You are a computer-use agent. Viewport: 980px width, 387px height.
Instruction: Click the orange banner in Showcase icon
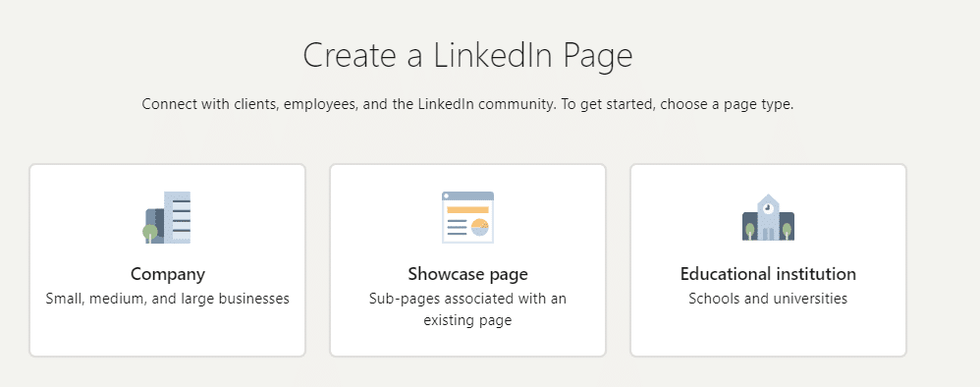tap(467, 210)
